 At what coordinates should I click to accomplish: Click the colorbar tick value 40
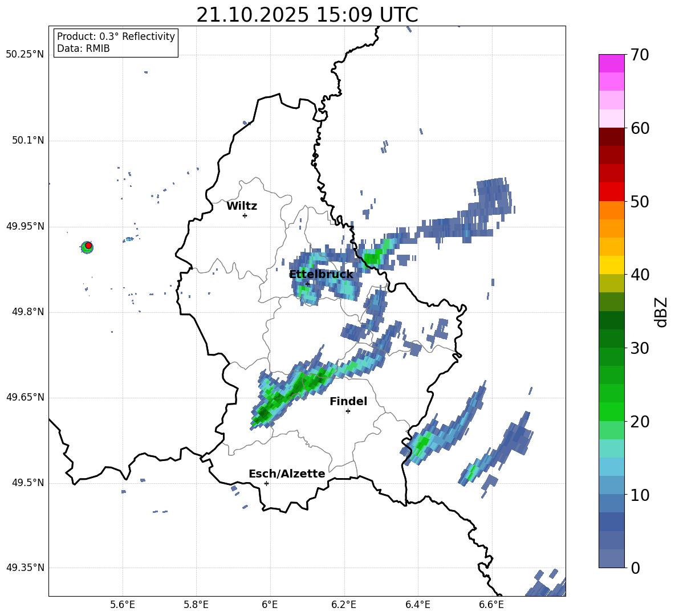click(640, 275)
